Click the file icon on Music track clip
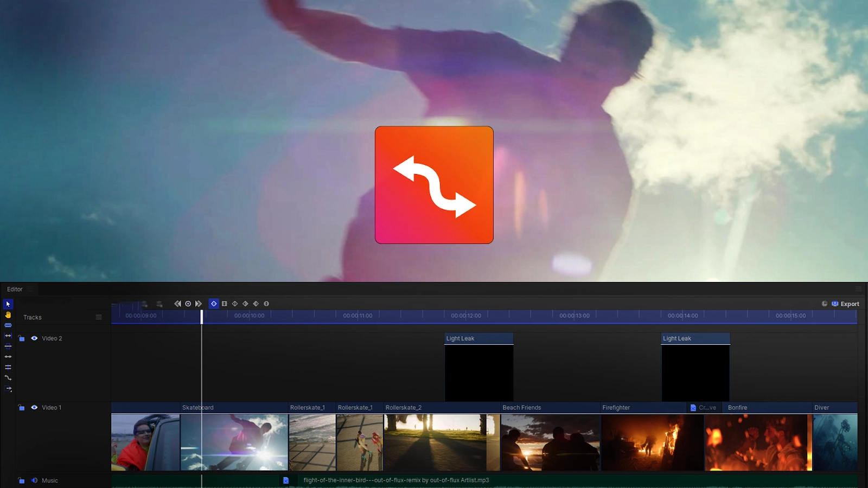 point(286,480)
